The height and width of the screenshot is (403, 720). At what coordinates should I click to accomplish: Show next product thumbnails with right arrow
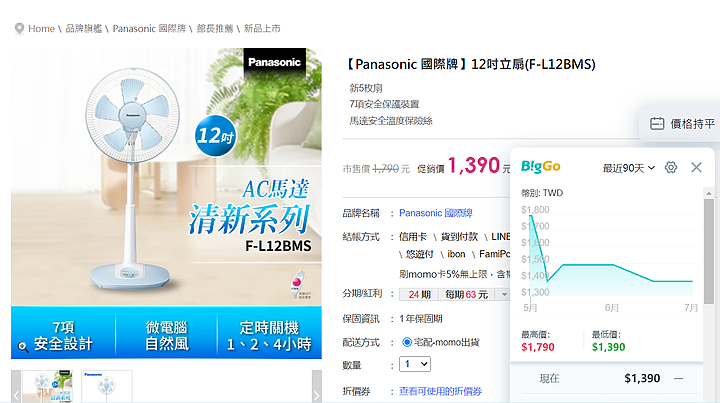point(316,386)
